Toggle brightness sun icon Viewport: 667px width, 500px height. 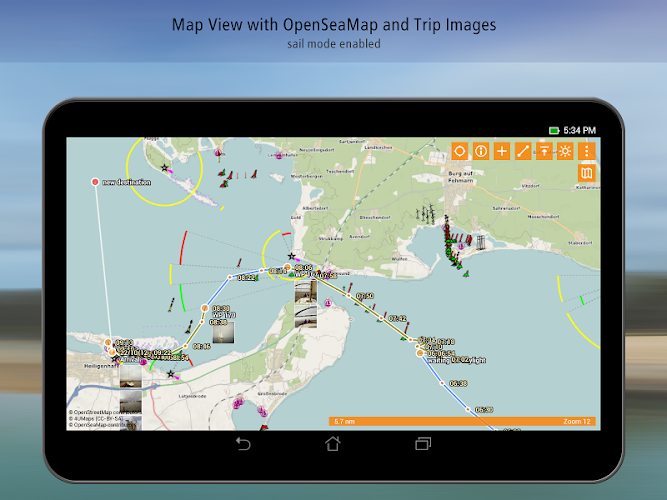click(565, 151)
